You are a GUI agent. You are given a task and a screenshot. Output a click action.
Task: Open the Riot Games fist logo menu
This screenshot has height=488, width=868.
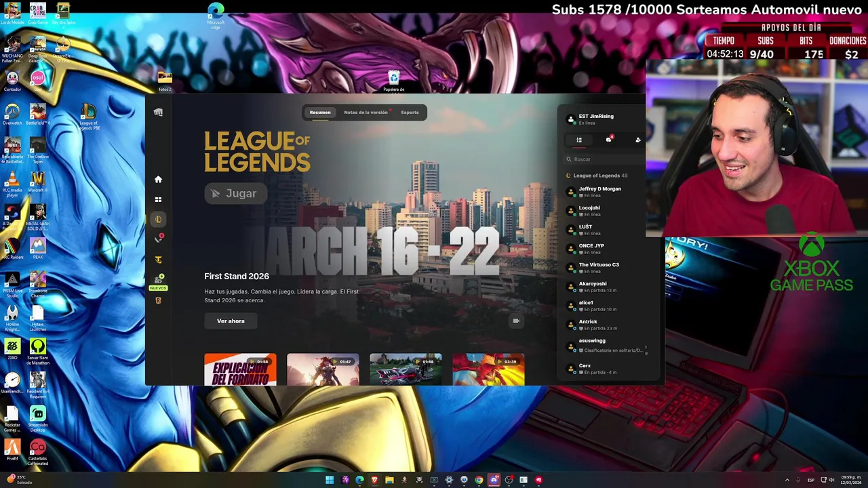click(158, 113)
